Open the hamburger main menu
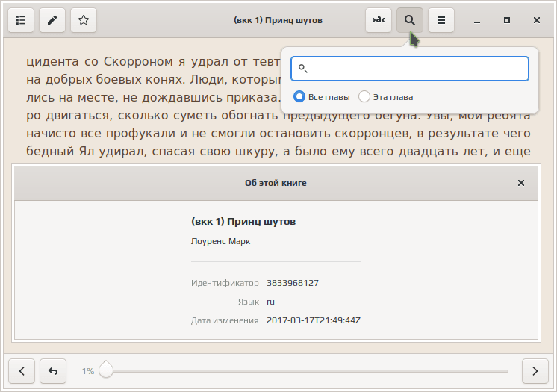 [x=441, y=20]
